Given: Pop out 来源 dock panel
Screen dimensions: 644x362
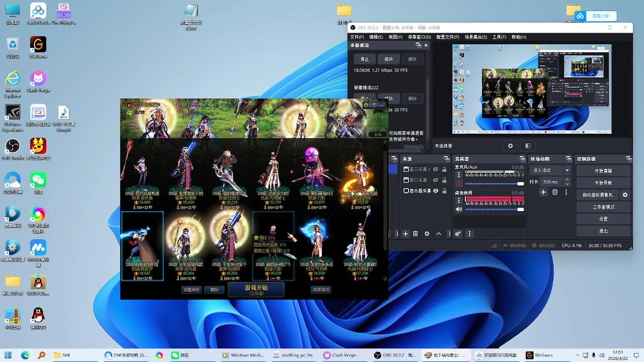Looking at the screenshot, I should tap(447, 159).
